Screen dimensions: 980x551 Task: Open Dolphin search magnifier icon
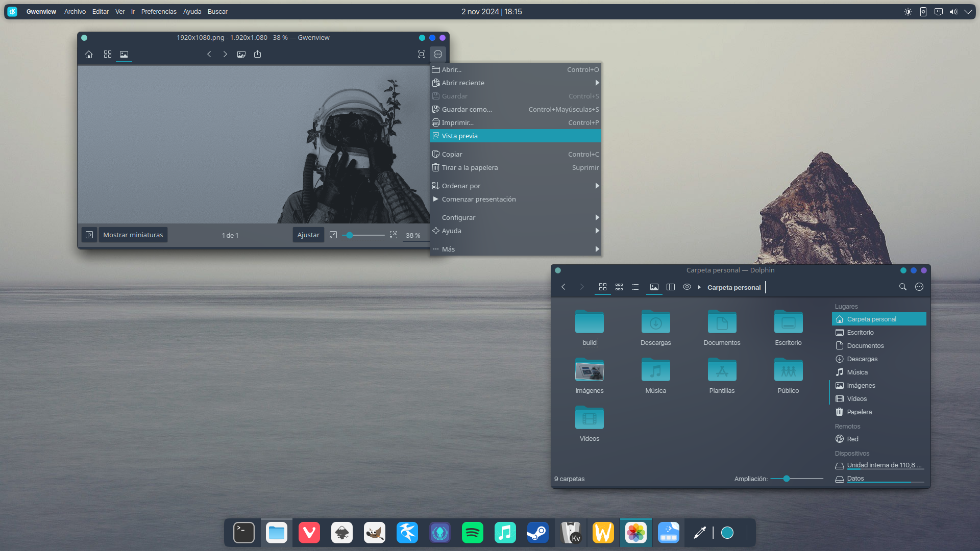click(903, 287)
